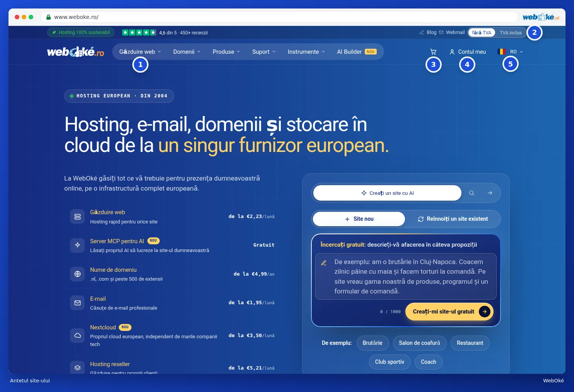Click the browser URL address field
This screenshot has width=574, height=392.
coord(279,17)
